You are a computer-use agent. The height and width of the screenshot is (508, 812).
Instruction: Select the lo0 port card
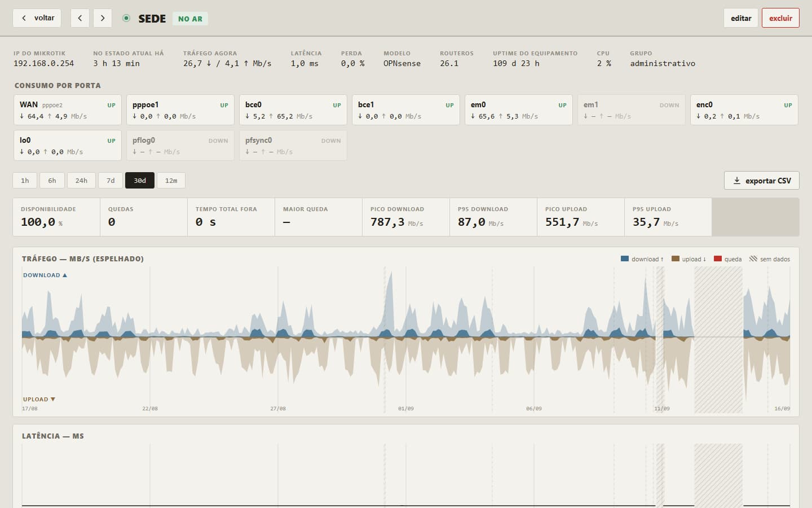pyautogui.click(x=67, y=145)
